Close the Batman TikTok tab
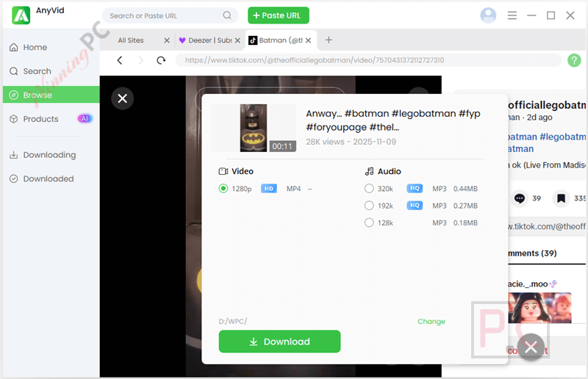The image size is (588, 379). (x=308, y=40)
